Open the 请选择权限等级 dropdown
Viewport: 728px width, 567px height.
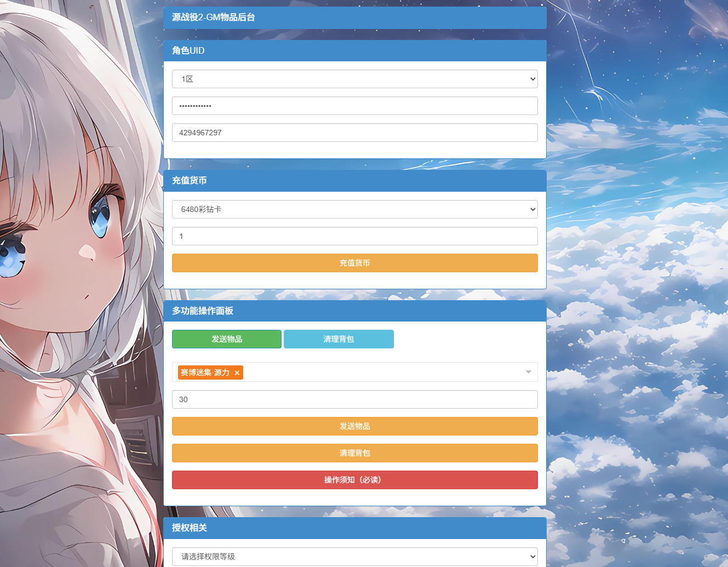click(x=354, y=557)
